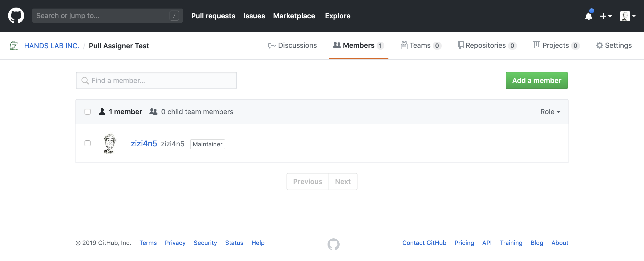The height and width of the screenshot is (261, 644).
Task: Click the Maintainer role badge
Action: (208, 144)
